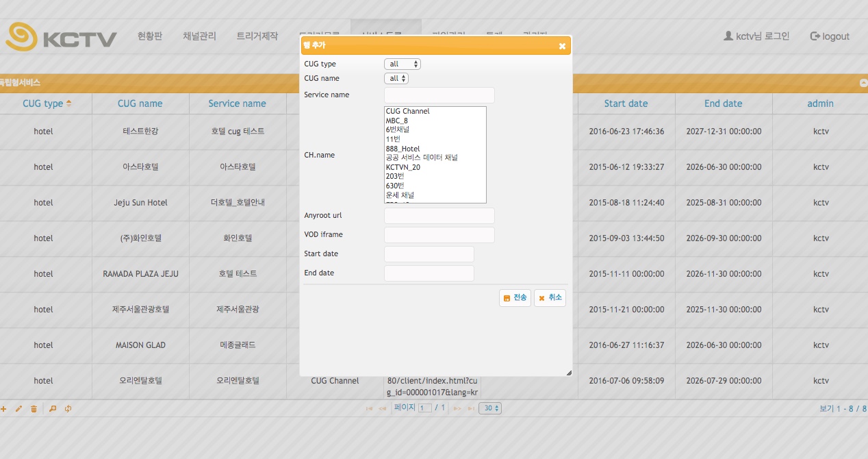Select the MAISON GLAD cell

tap(140, 345)
